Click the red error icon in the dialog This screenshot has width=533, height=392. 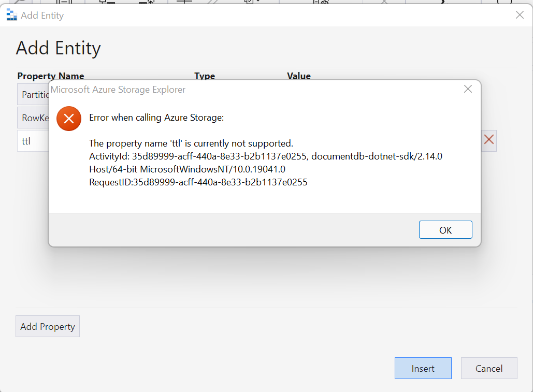(x=69, y=119)
